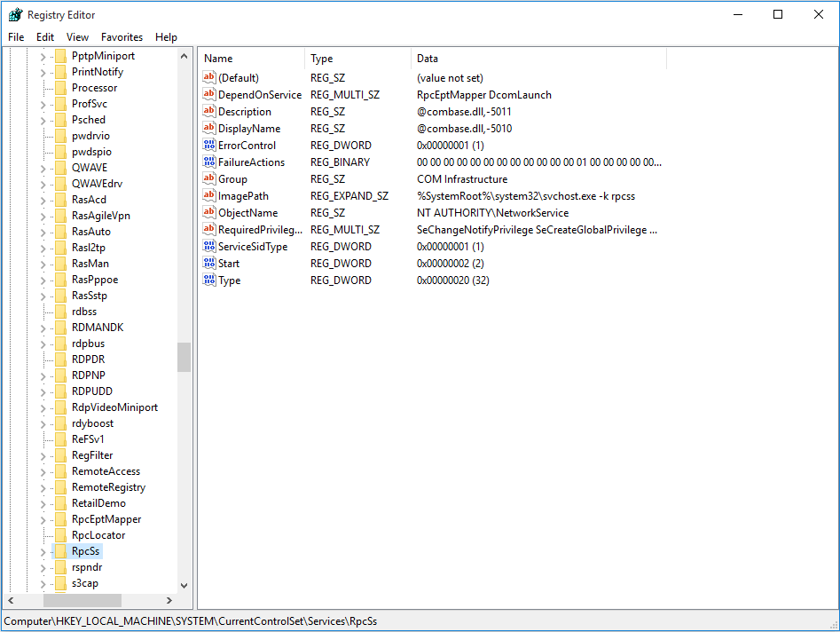This screenshot has height=632, width=840.
Task: Select the RasAgileVpn key
Action: [101, 216]
